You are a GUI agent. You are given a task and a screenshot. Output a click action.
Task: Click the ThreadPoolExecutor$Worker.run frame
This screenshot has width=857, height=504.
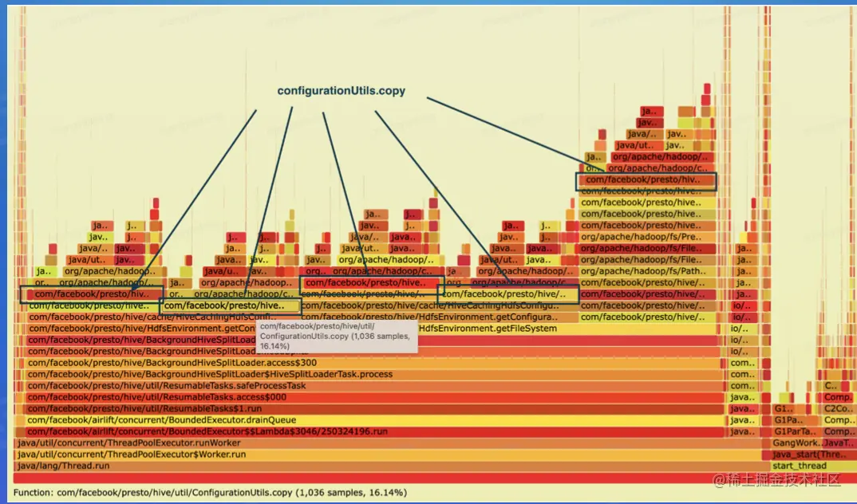[x=388, y=455]
